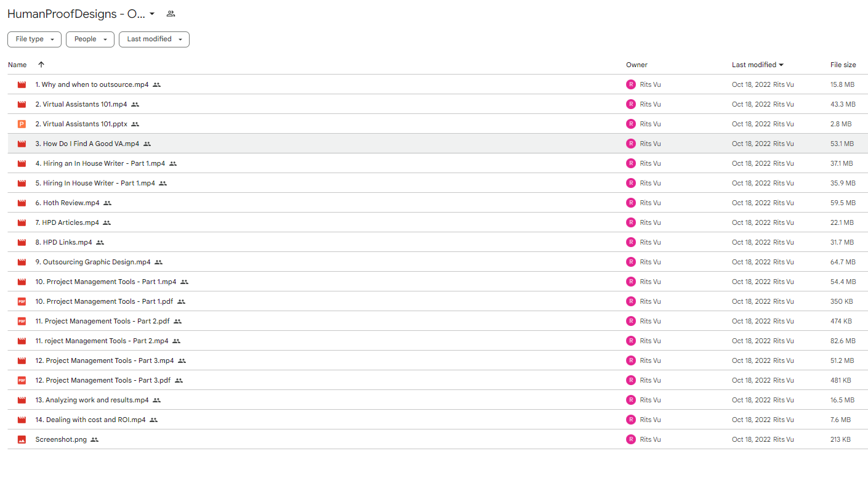Select 7. HPD Articles.mp4 file name
This screenshot has width=868, height=480.
click(67, 222)
